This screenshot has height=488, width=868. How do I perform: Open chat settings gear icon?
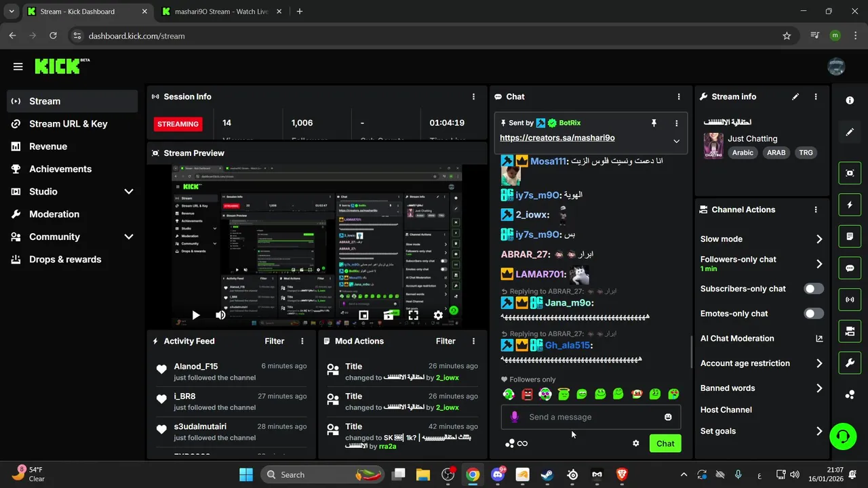tap(636, 443)
